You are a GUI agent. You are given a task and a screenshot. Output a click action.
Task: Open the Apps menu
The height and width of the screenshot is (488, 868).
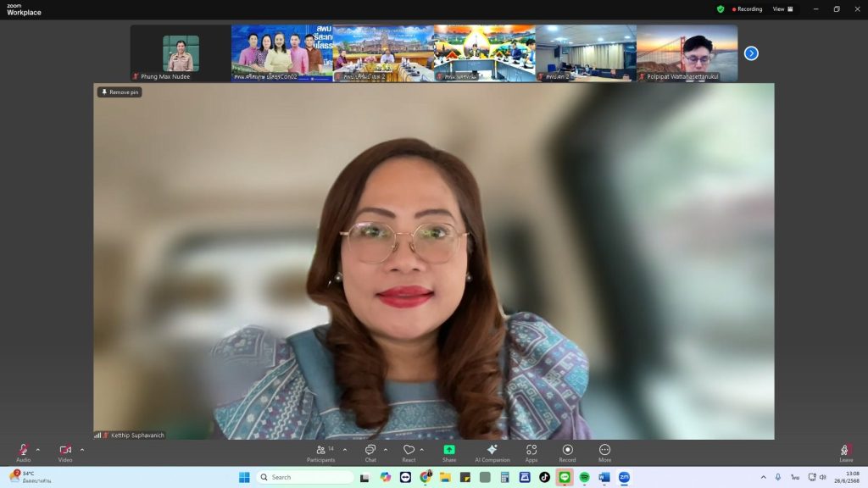531,452
